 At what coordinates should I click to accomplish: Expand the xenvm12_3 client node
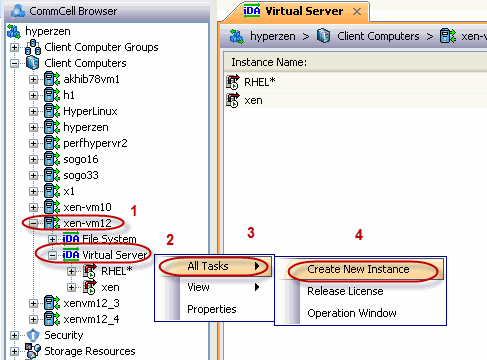coord(33,303)
